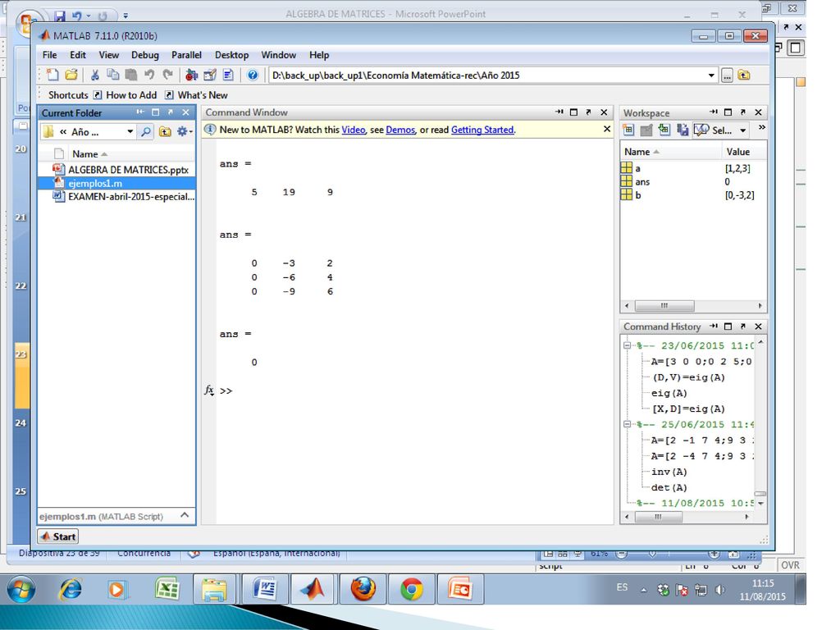Search in Current Folder with magnifier icon
Screen dimensions: 840x630
tap(145, 131)
